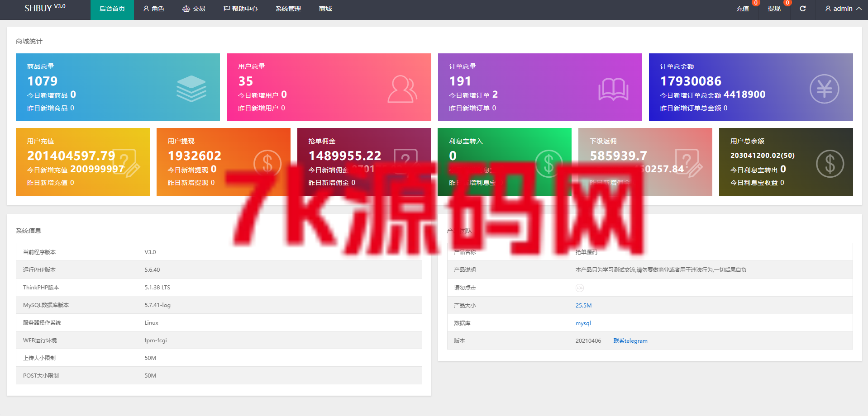This screenshot has width=868, height=416.
Task: Click the 系统信息 section title
Action: [29, 231]
